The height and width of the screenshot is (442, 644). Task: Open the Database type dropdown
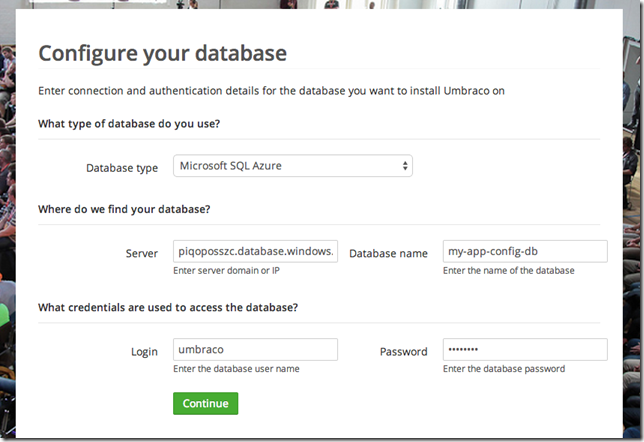tap(293, 166)
